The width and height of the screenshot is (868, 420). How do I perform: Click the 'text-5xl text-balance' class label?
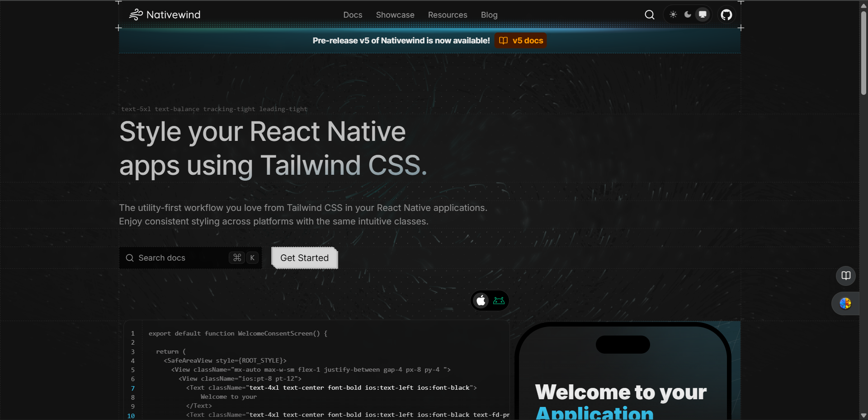[214, 109]
